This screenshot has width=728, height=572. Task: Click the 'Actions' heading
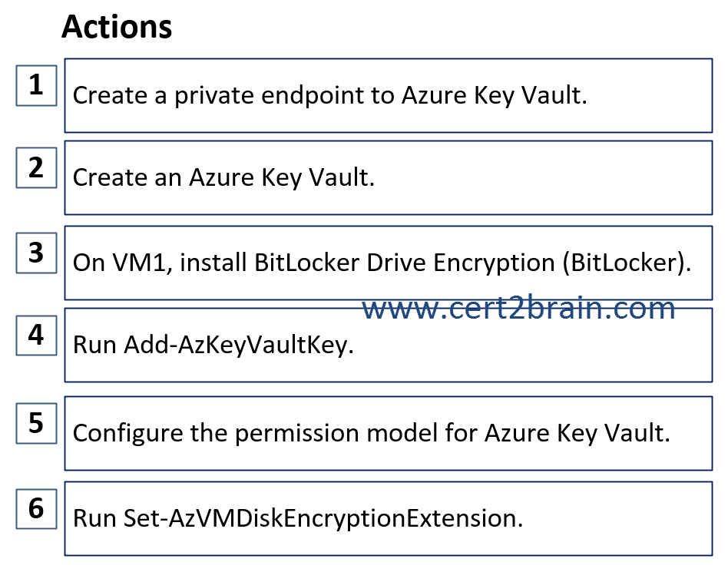pos(117,27)
